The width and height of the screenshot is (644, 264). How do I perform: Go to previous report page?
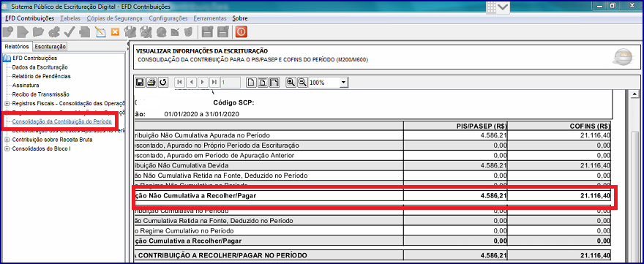click(x=191, y=83)
